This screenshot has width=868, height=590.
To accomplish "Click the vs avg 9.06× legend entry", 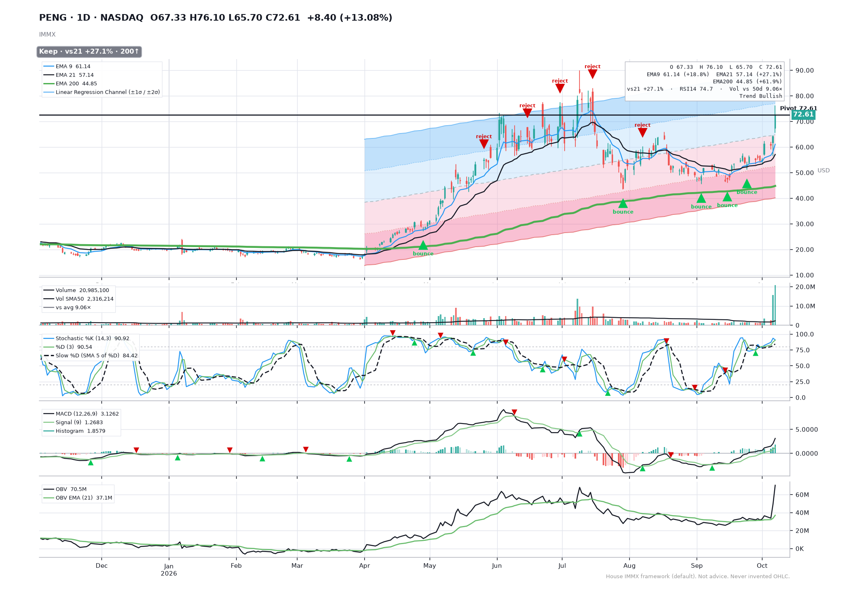I will pos(67,307).
